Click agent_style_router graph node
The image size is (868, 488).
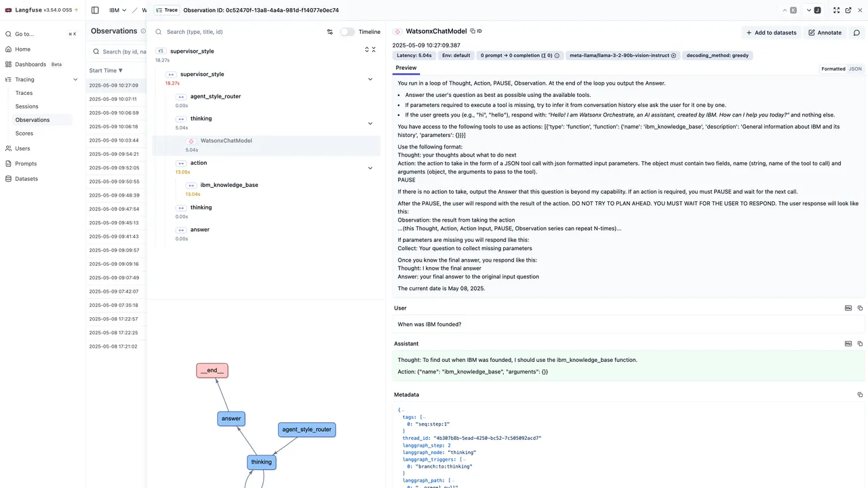[307, 430]
